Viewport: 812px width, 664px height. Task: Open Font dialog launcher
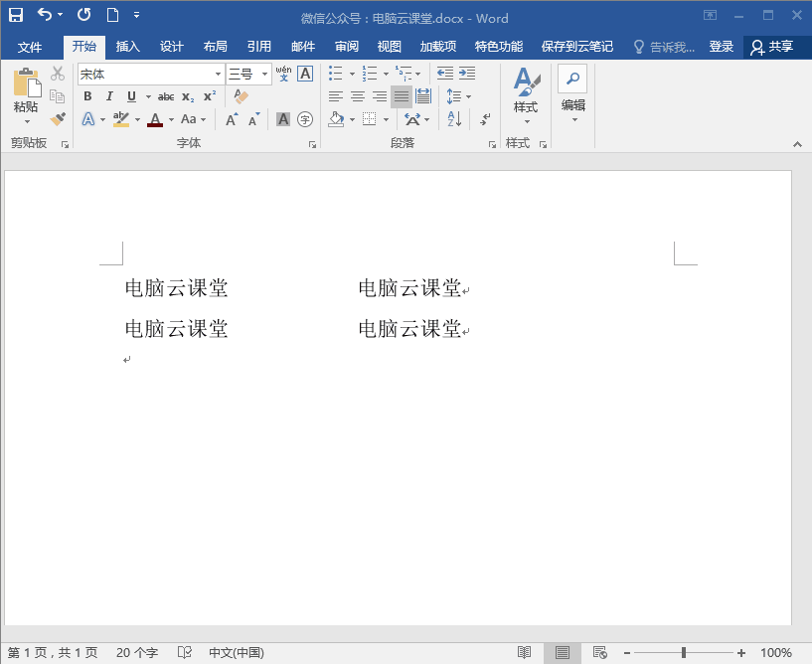[312, 144]
